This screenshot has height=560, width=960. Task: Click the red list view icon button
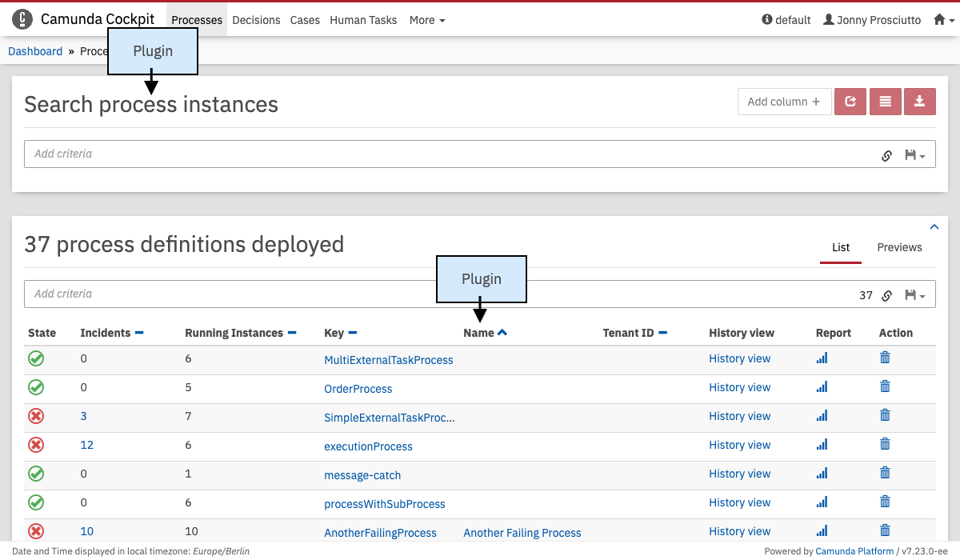[885, 102]
